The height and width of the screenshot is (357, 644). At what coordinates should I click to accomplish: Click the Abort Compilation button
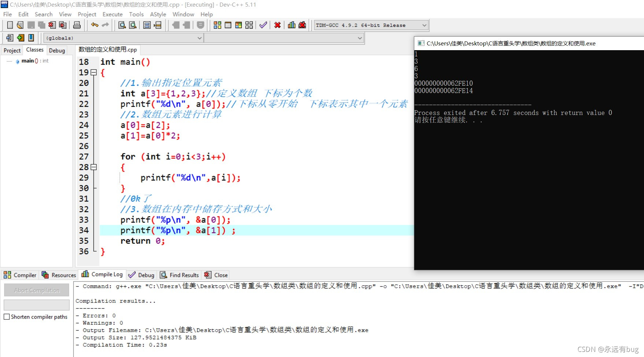click(x=37, y=290)
